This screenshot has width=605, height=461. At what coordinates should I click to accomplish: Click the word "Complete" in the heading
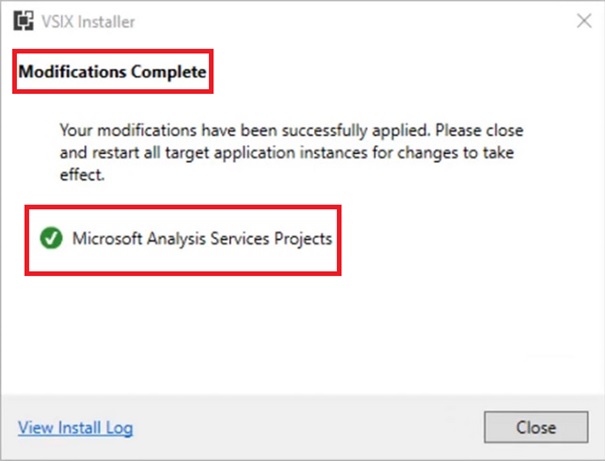point(169,72)
